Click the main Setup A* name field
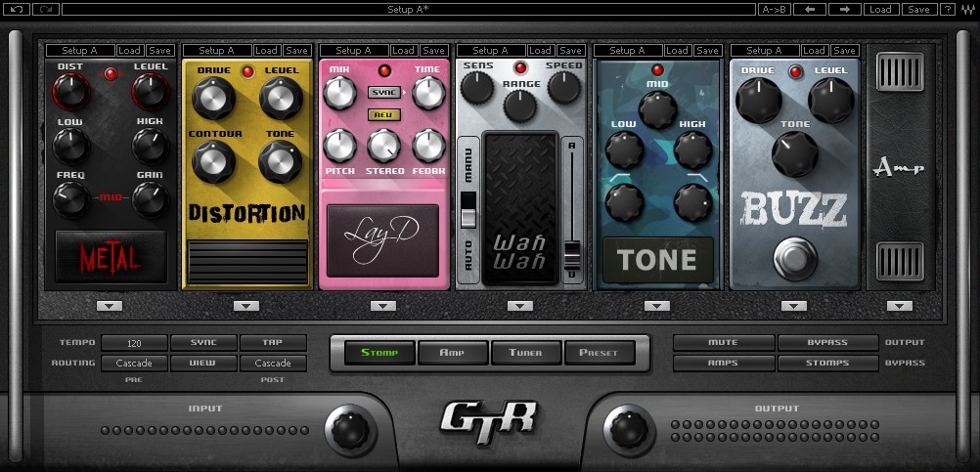The image size is (980, 472). coord(408,10)
